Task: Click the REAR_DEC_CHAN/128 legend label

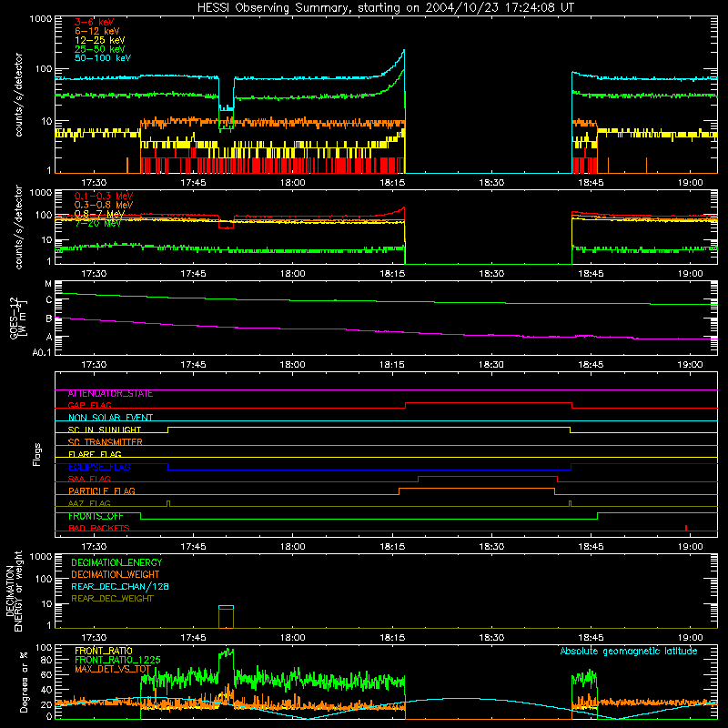Action: pyautogui.click(x=120, y=587)
